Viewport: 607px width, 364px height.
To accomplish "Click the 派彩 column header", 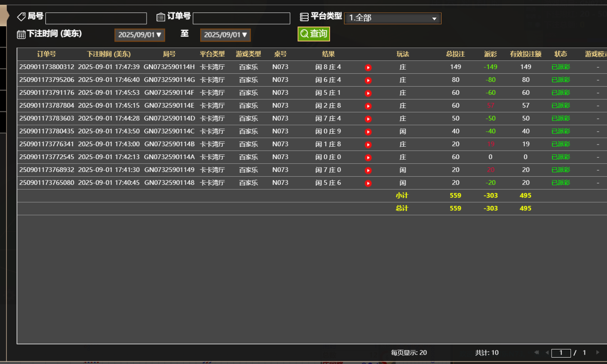I will (490, 54).
